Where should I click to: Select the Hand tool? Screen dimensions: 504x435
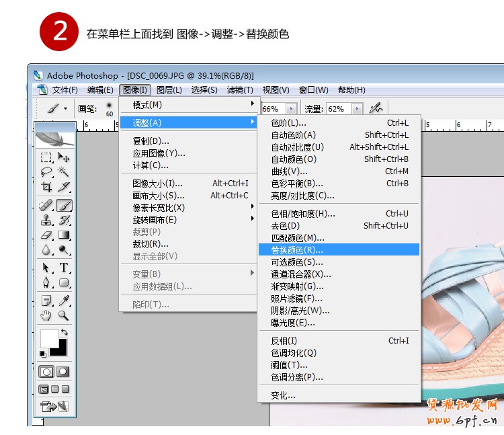click(46, 315)
